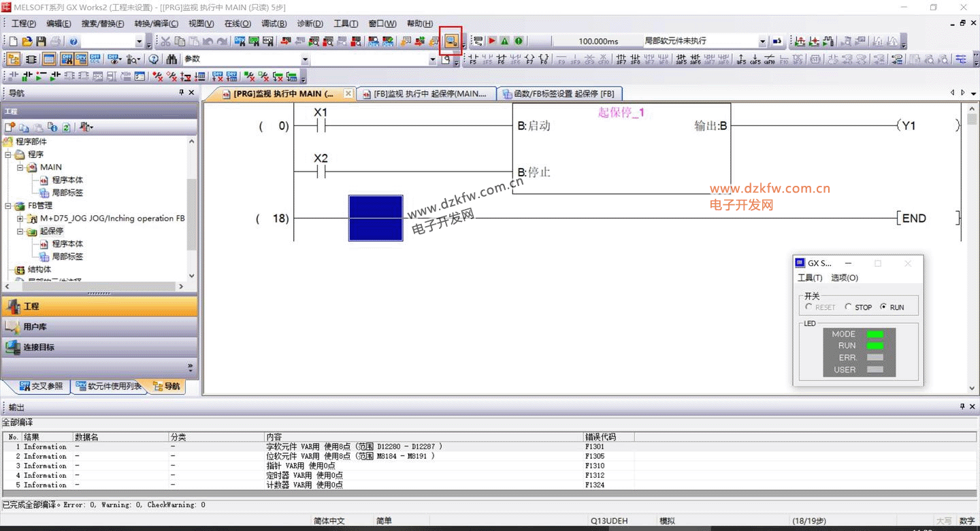The height and width of the screenshot is (531, 980).
Task: Pin the navigation panel with pushpin
Action: pos(181,93)
